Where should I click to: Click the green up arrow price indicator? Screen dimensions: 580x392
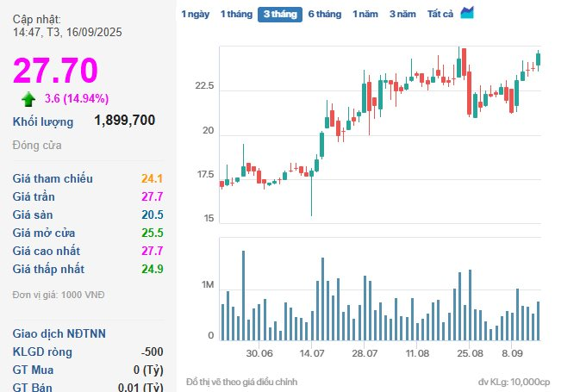click(x=28, y=98)
